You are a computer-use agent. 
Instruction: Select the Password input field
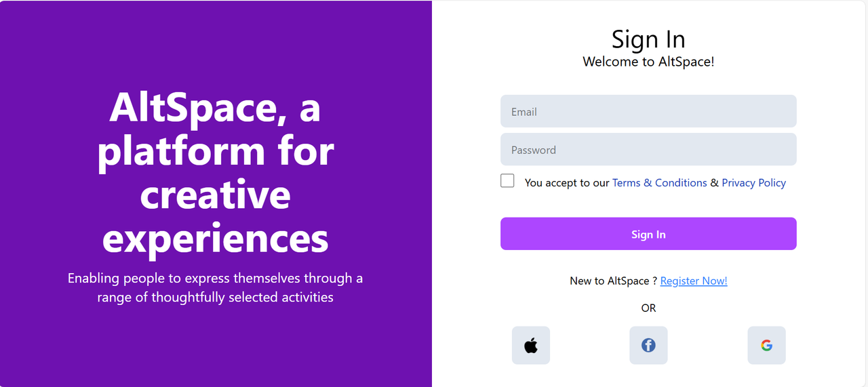pos(648,149)
